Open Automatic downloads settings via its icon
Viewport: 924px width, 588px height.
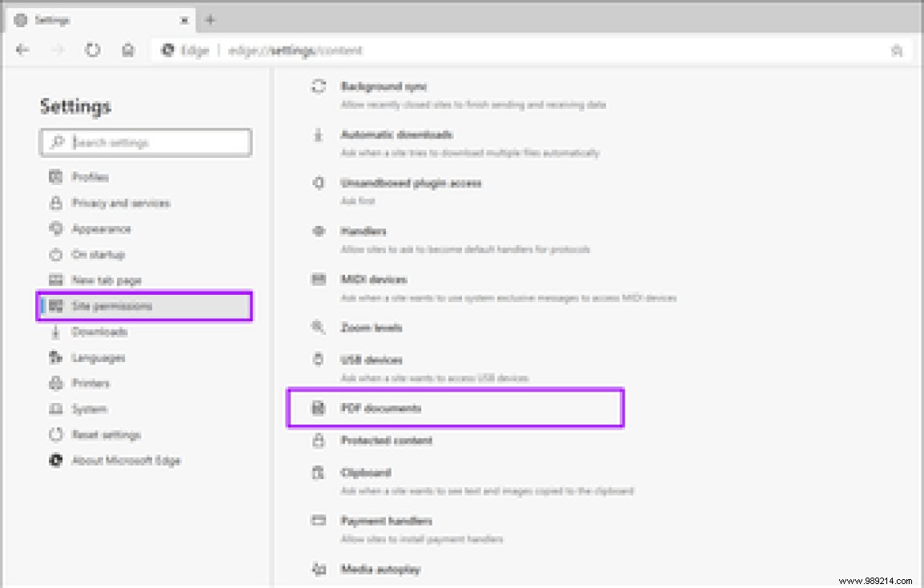click(x=317, y=135)
